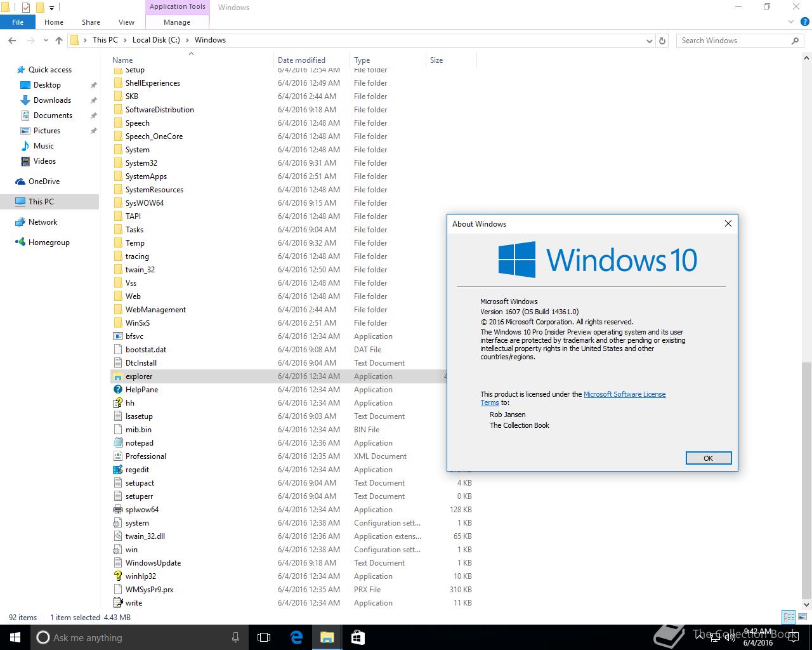This screenshot has width=812, height=650.
Task: Select Network in navigation pane
Action: coord(43,222)
